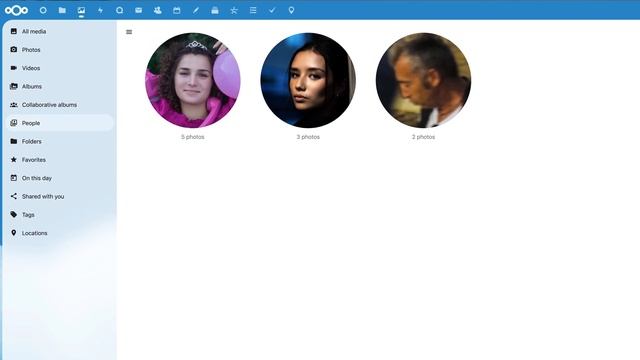Open the Maps pin icon in top bar
Viewport: 640px width, 360px height.
click(x=291, y=10)
